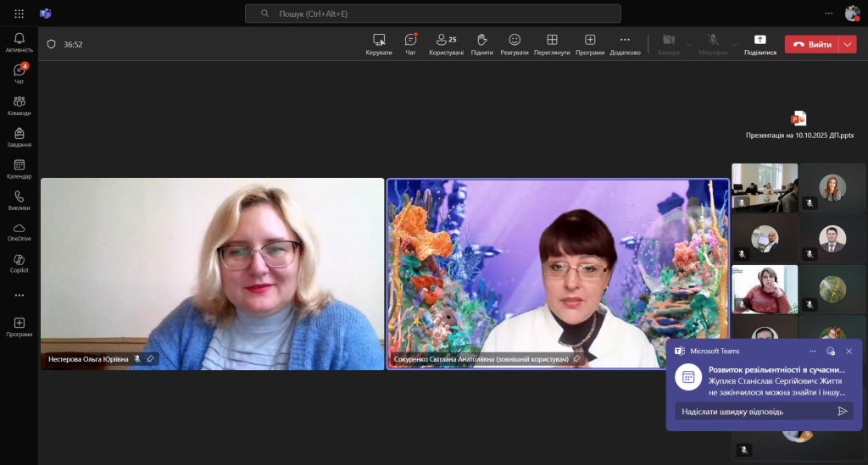Click Поділитися to share content

759,44
